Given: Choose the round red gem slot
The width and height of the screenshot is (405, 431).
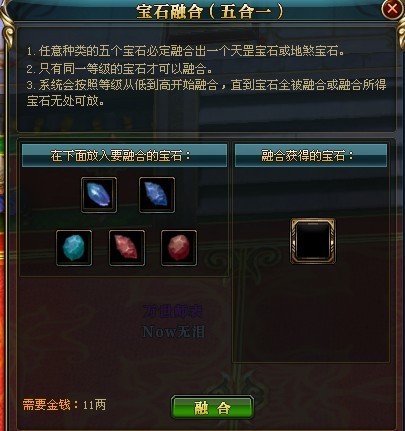Looking at the screenshot, I should (x=179, y=248).
